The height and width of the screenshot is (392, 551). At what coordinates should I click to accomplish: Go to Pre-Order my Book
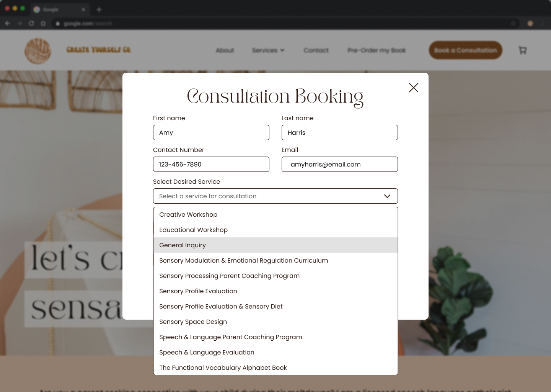tap(377, 50)
